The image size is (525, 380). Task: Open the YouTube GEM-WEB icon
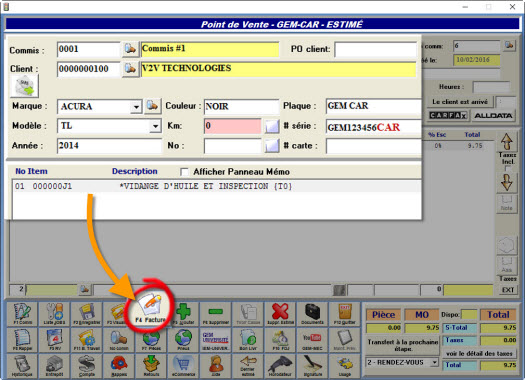[x=312, y=340]
